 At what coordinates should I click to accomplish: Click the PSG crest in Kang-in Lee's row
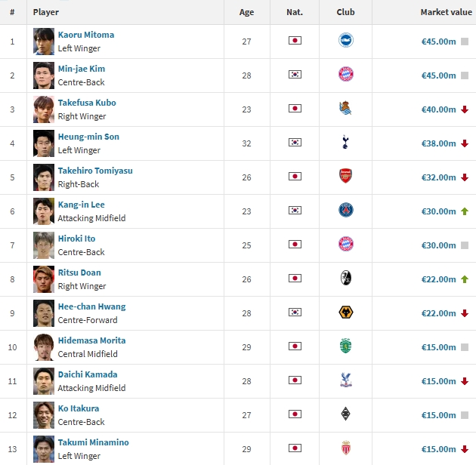coord(346,211)
